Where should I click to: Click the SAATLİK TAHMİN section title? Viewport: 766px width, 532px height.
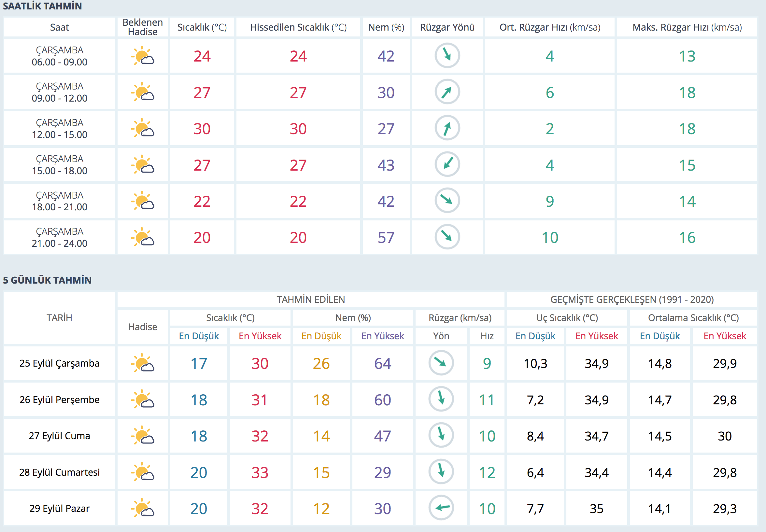(42, 6)
